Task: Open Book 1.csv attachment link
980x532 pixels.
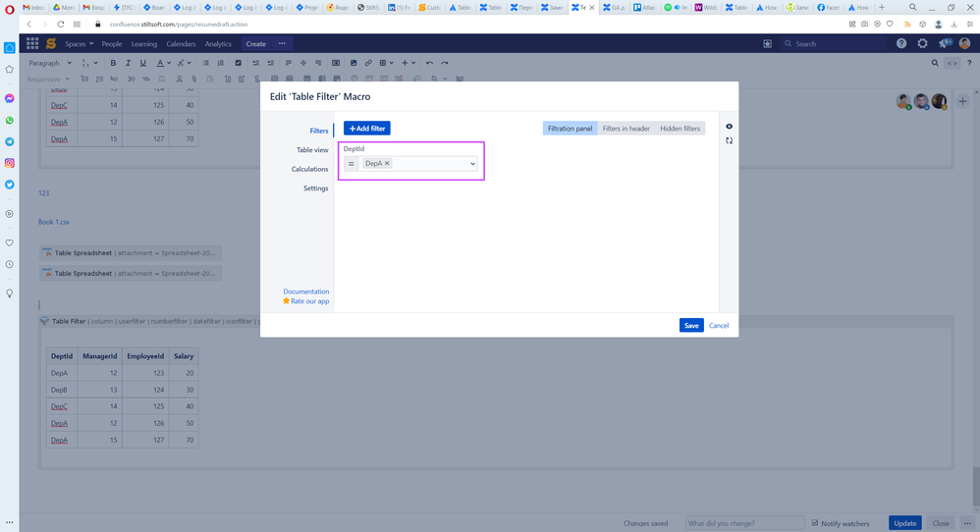Action: coord(54,222)
